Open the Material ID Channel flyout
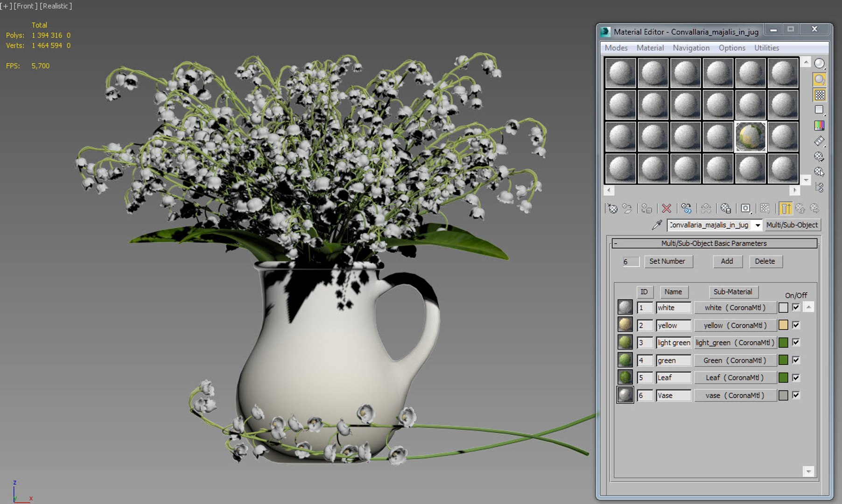The width and height of the screenshot is (842, 504). (x=746, y=209)
